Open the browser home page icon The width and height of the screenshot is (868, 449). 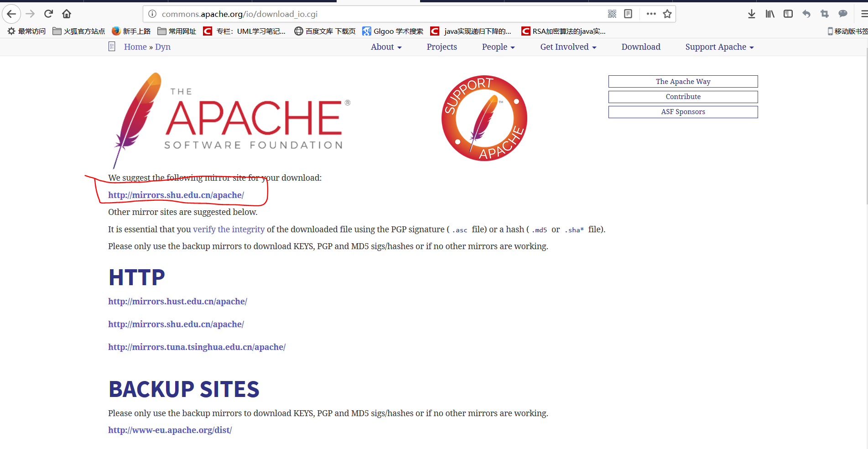[x=67, y=14]
